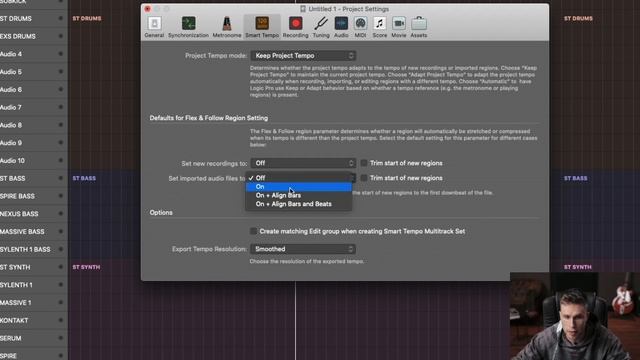Select the Audio 10 track
The image size is (640, 360).
tap(33, 160)
